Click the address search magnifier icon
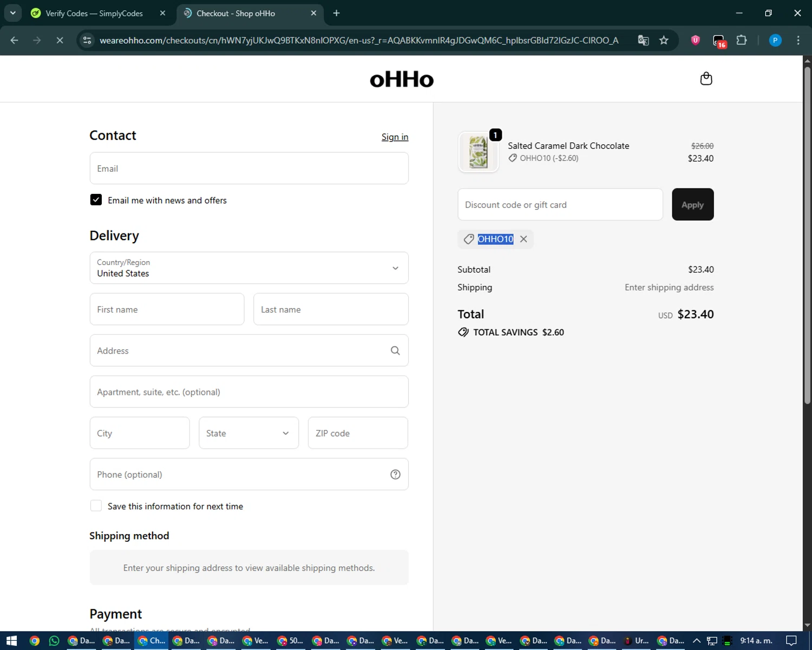The image size is (812, 650). [x=395, y=350]
